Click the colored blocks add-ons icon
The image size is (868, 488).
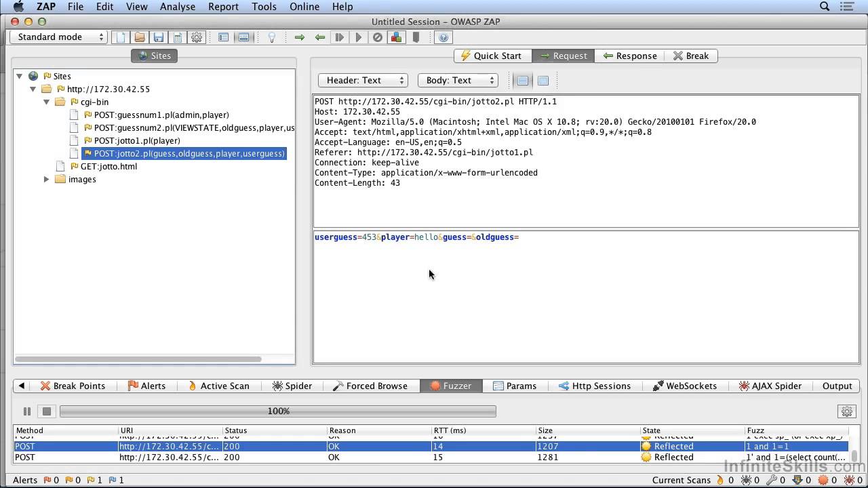tap(396, 37)
